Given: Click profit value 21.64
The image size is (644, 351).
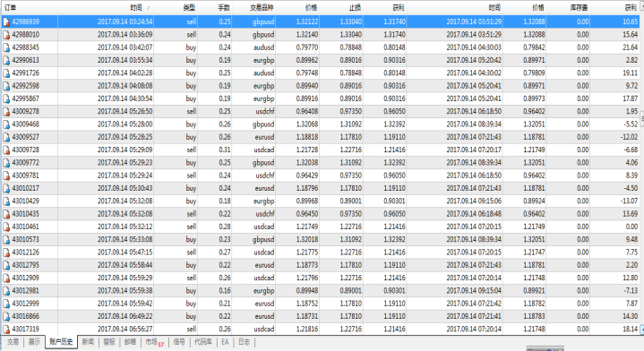Looking at the screenshot, I should click(x=630, y=47).
